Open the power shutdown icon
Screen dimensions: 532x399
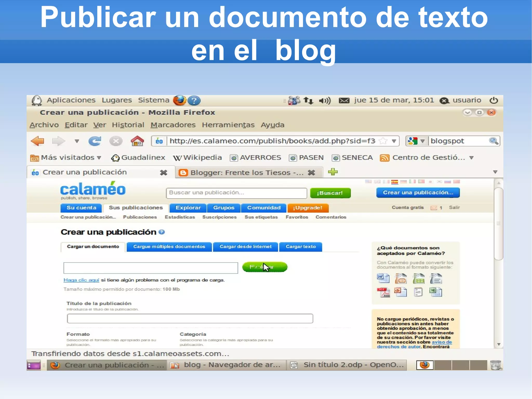[494, 100]
